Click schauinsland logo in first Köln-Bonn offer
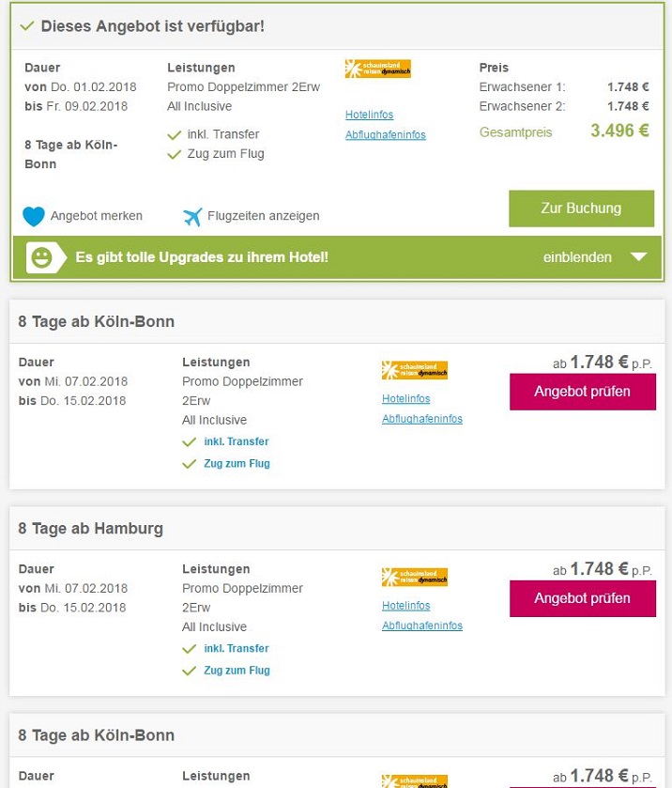Screen dimensions: 672x788 [x=415, y=370]
